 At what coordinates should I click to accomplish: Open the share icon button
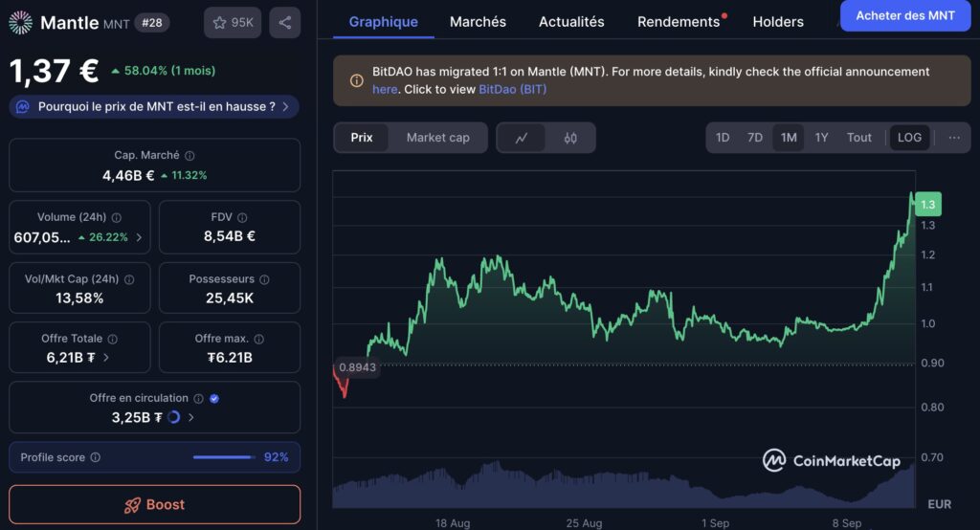tap(285, 23)
